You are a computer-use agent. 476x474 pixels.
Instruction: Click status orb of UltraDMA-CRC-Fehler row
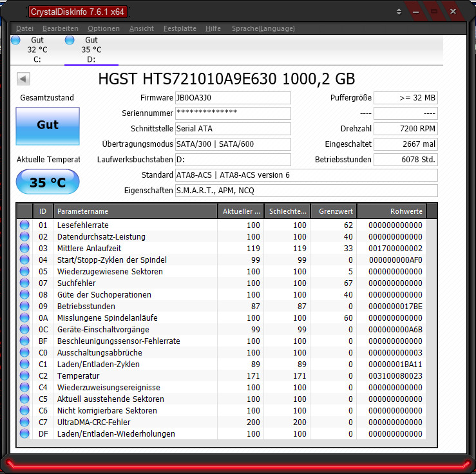pos(24,422)
